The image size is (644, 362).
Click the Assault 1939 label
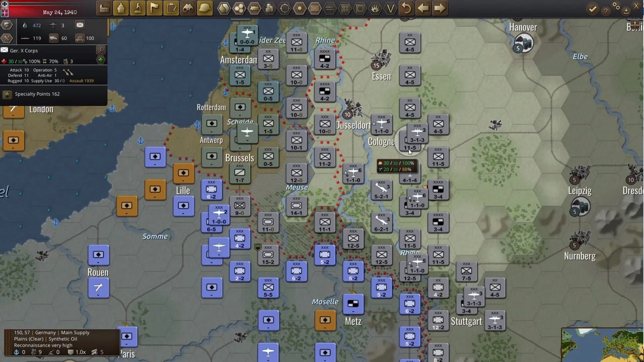pyautogui.click(x=81, y=81)
